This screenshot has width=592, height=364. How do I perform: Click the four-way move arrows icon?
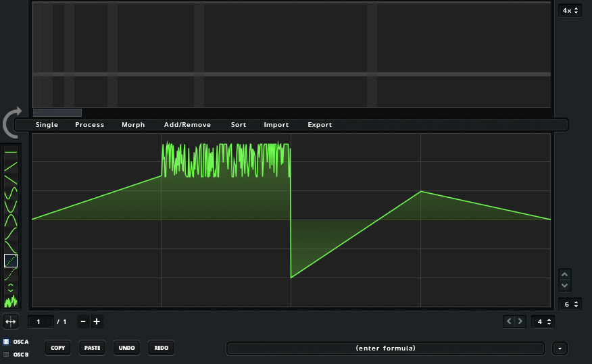click(x=11, y=321)
